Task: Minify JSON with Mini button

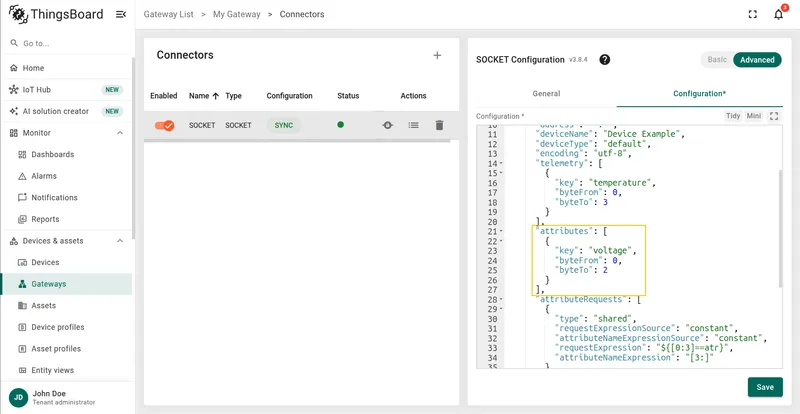Action: [x=754, y=116]
